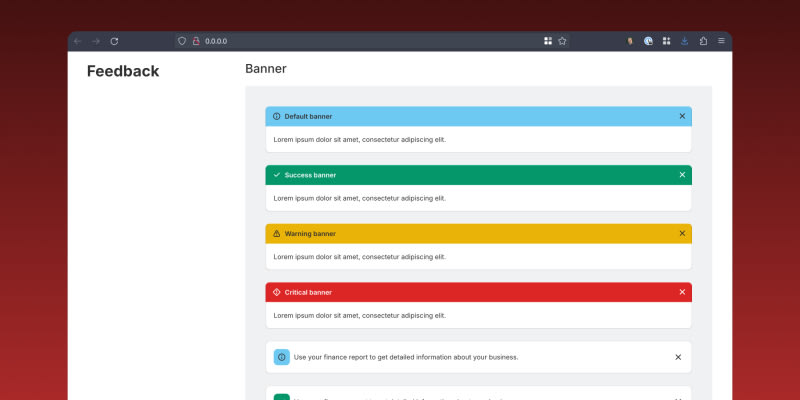Bookmark this page with the star icon
Image resolution: width=800 pixels, height=400 pixels.
[562, 41]
